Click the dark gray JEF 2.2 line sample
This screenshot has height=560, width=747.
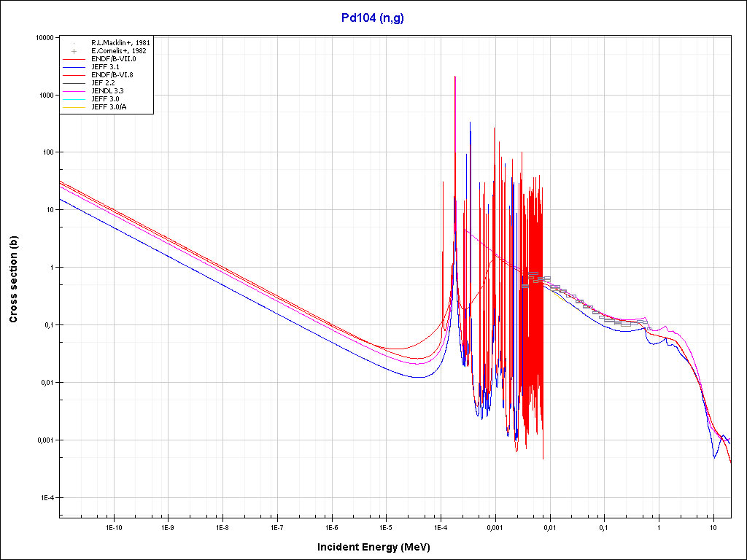click(74, 83)
